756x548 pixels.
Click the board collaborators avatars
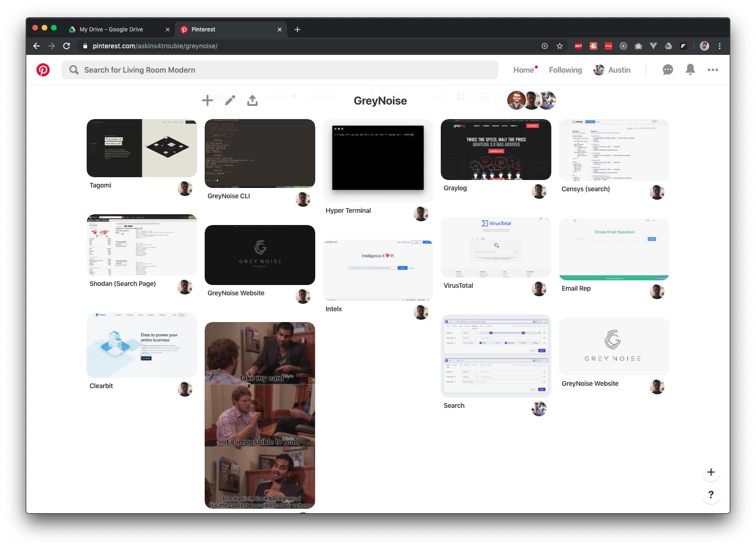(x=532, y=100)
